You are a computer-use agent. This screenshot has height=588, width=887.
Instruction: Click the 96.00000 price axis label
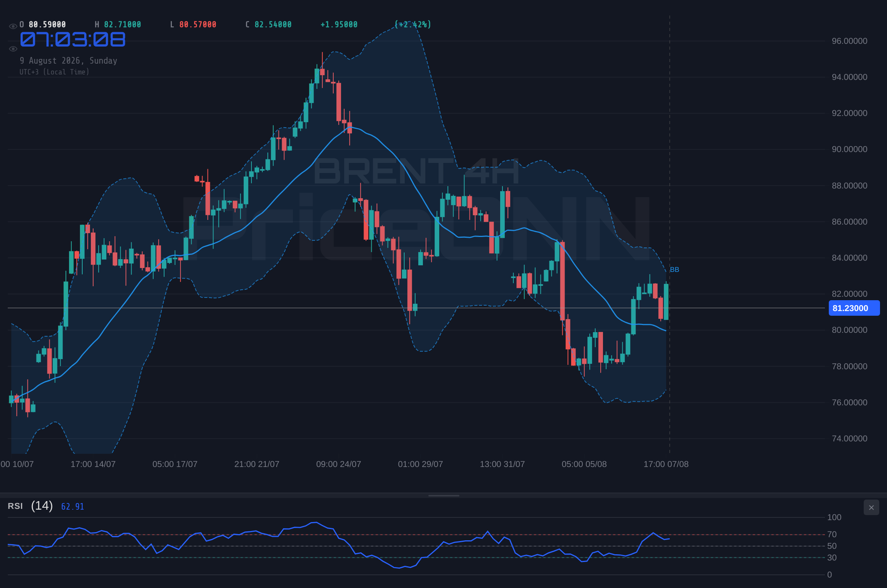pos(849,41)
